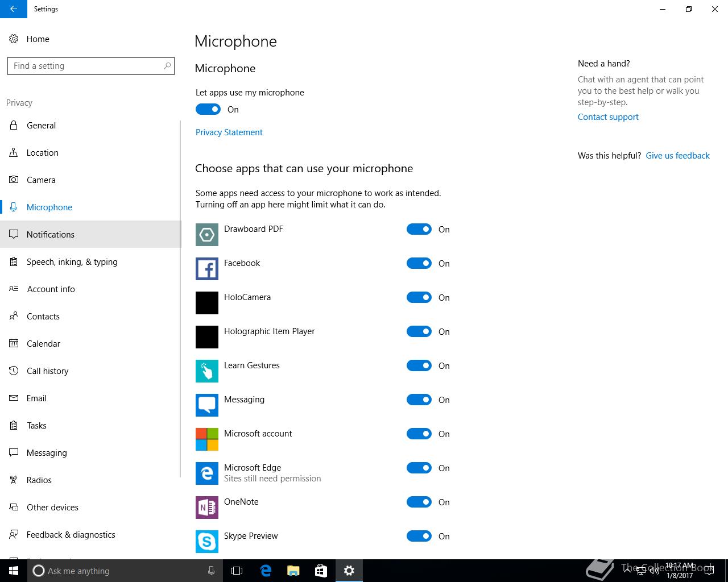The width and height of the screenshot is (728, 582).
Task: Turn off Messaging microphone toggle
Action: (x=419, y=400)
